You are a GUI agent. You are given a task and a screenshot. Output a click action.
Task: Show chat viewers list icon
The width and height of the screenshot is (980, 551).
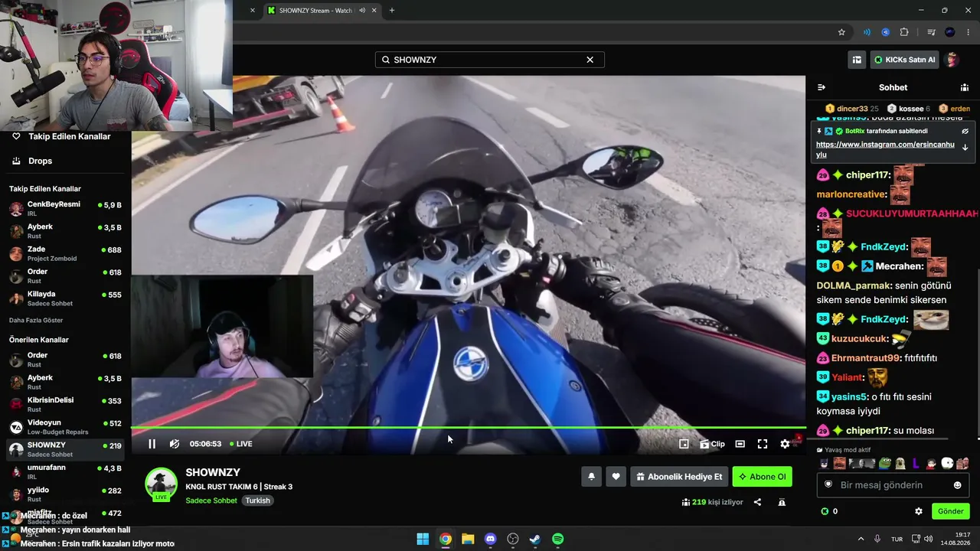pos(965,87)
